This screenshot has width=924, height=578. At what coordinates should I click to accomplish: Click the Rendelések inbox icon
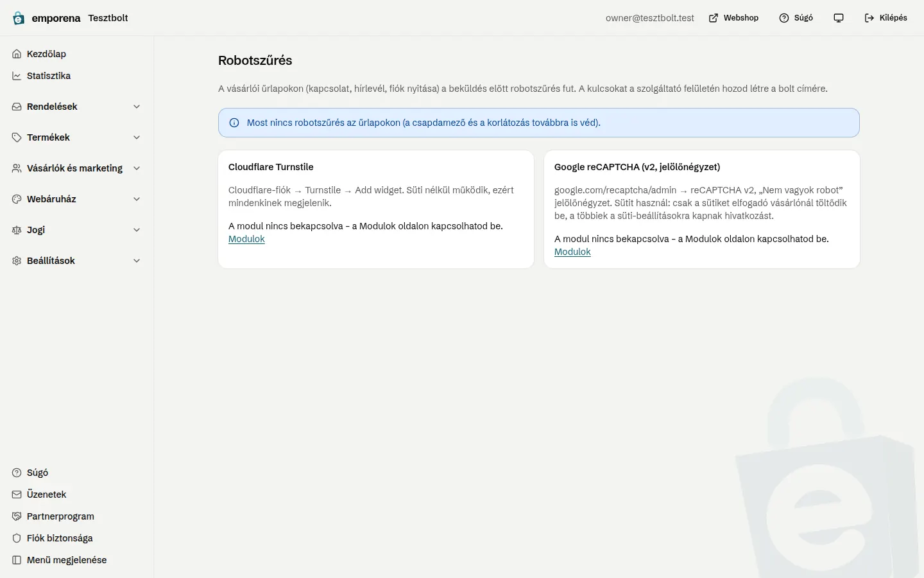(x=17, y=107)
